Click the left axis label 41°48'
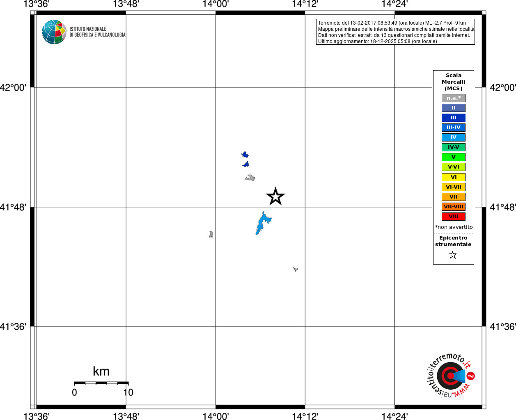This screenshot has width=516, height=420. [x=13, y=207]
